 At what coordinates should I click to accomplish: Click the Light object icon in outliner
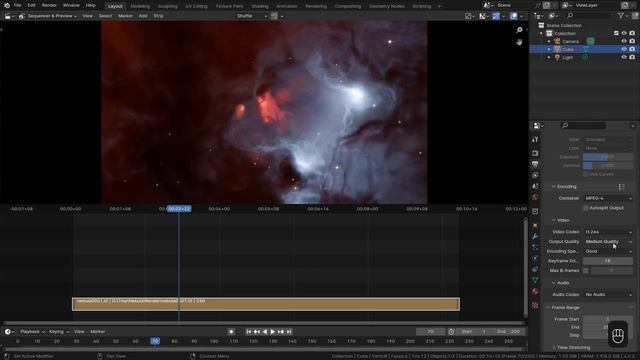(558, 58)
